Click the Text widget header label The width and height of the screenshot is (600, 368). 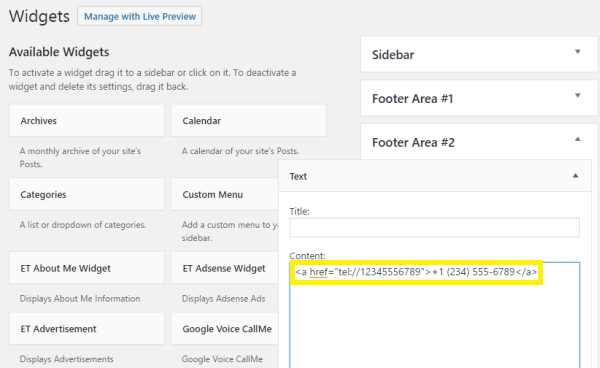(x=298, y=176)
